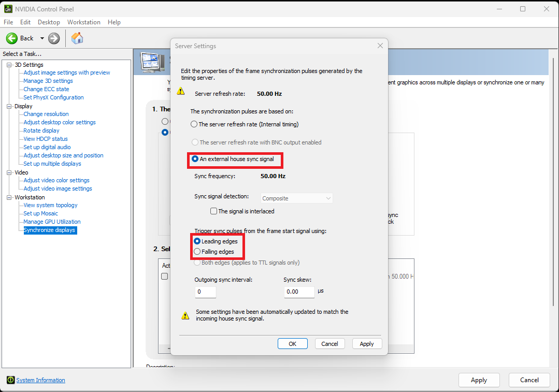Viewport: 559px width, 392px height.
Task: Open Set PhysX Configuration
Action: pos(53,97)
